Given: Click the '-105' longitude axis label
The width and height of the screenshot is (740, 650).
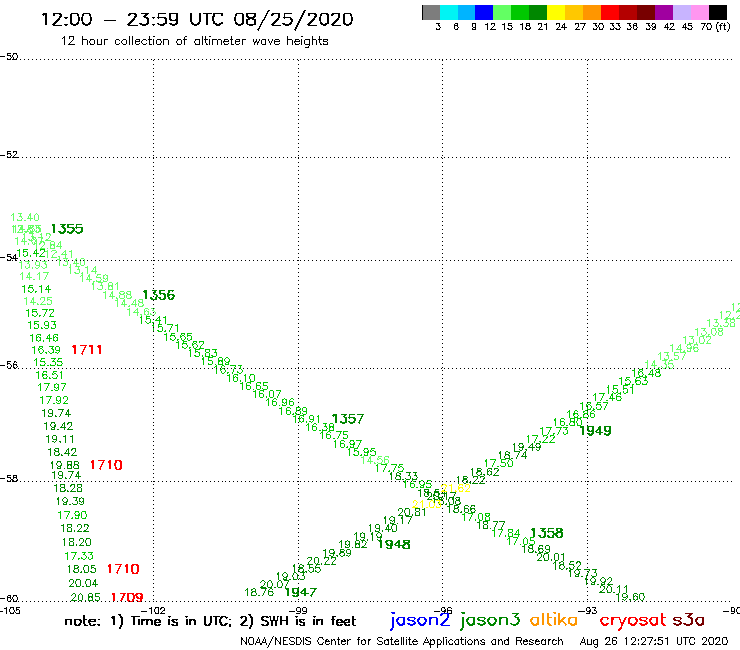Looking at the screenshot, I should point(10,611).
